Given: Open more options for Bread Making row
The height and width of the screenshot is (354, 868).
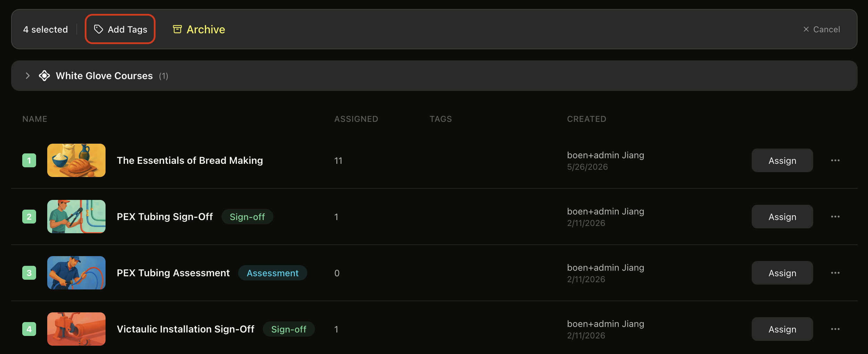Looking at the screenshot, I should point(835,160).
